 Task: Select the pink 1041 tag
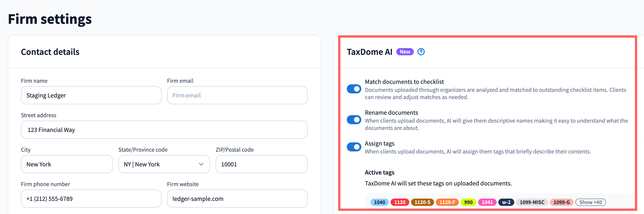[x=487, y=202]
